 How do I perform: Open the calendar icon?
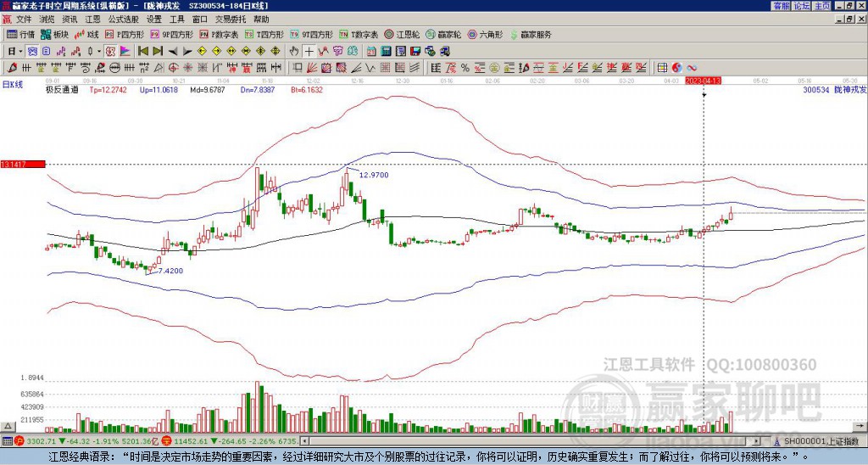(x=371, y=52)
